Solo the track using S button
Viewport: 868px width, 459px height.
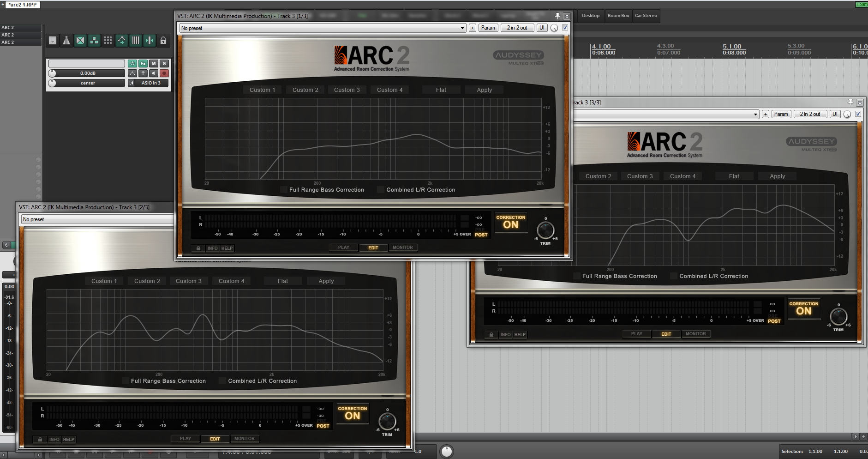(164, 63)
